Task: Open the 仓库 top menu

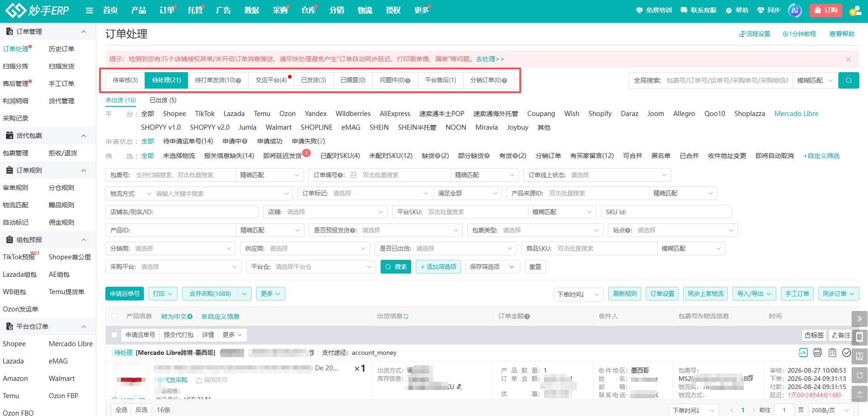Action: pos(308,10)
